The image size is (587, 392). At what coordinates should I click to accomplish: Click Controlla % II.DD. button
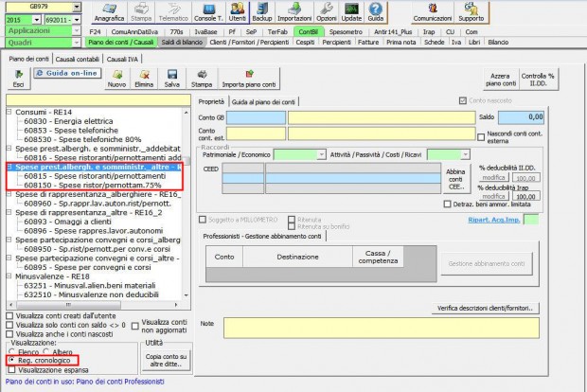538,80
